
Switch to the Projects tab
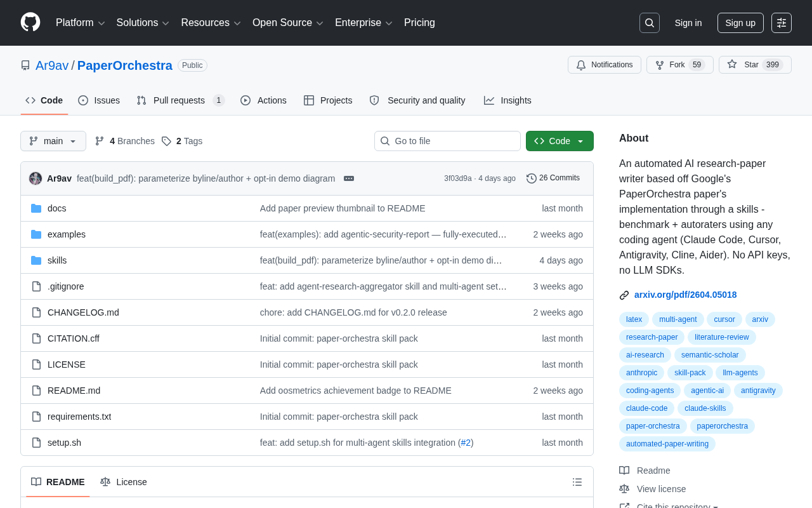(328, 100)
